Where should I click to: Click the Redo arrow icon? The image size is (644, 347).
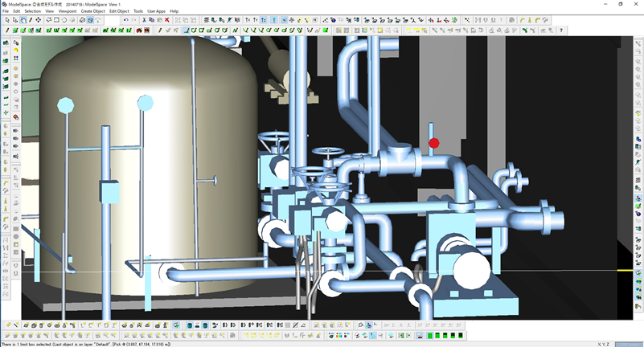pyautogui.click(x=135, y=20)
